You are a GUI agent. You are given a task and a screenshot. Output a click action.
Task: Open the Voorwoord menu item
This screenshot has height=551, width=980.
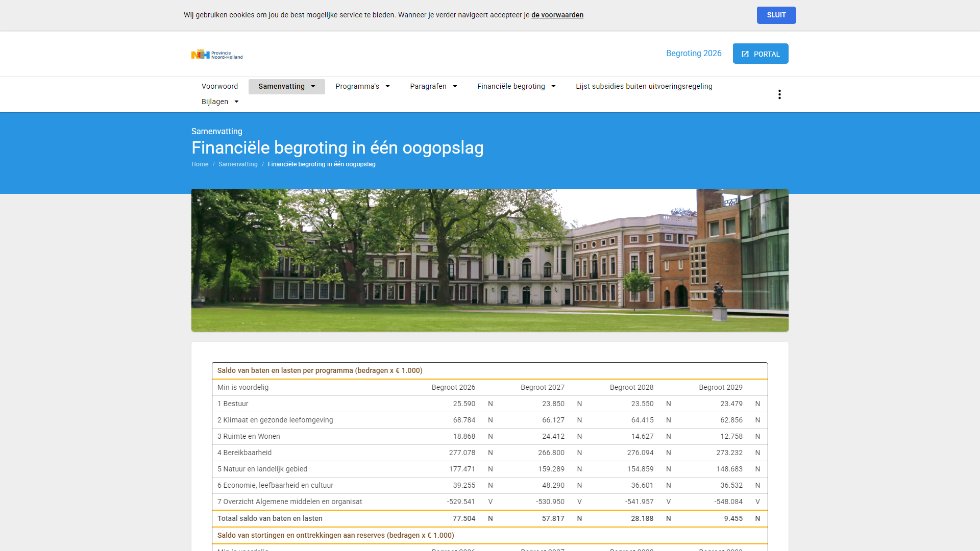(x=219, y=87)
